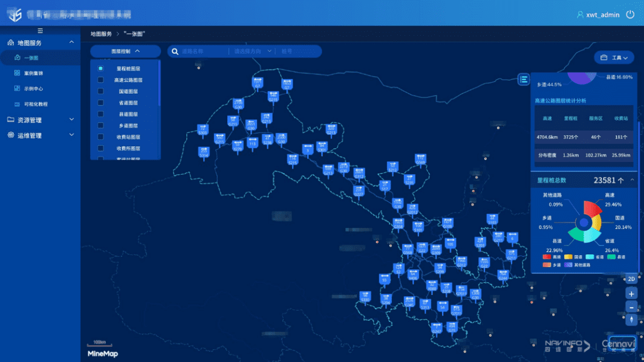This screenshot has width=644, height=362.
Task: Check the 国道图层 layer checkbox
Action: 101,91
